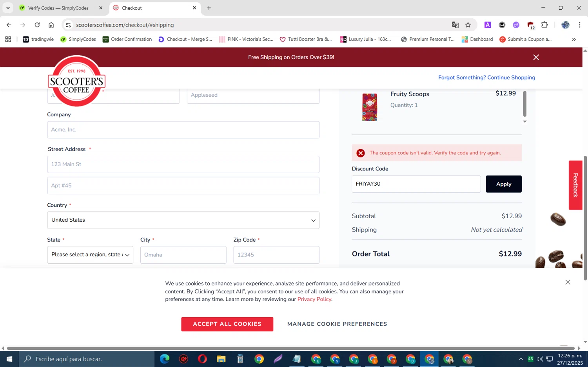Image resolution: width=588 pixels, height=367 pixels.
Task: Show more bookmarks with double chevron
Action: click(x=574, y=39)
